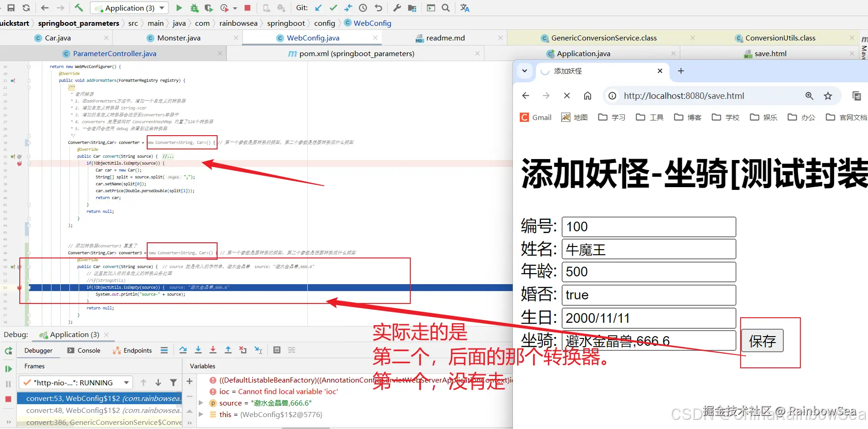The image size is (868, 429).
Task: Click Run to Cursor debugger icon
Action: pyautogui.click(x=259, y=350)
